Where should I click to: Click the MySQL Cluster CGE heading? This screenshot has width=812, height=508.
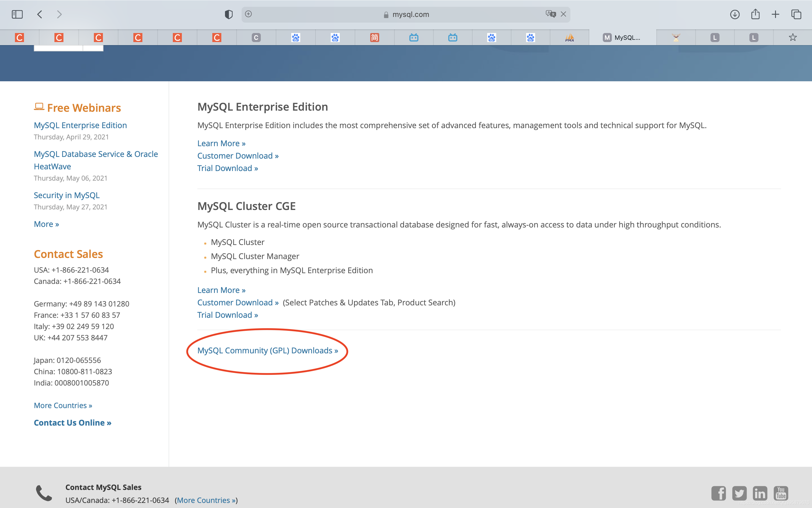(247, 206)
